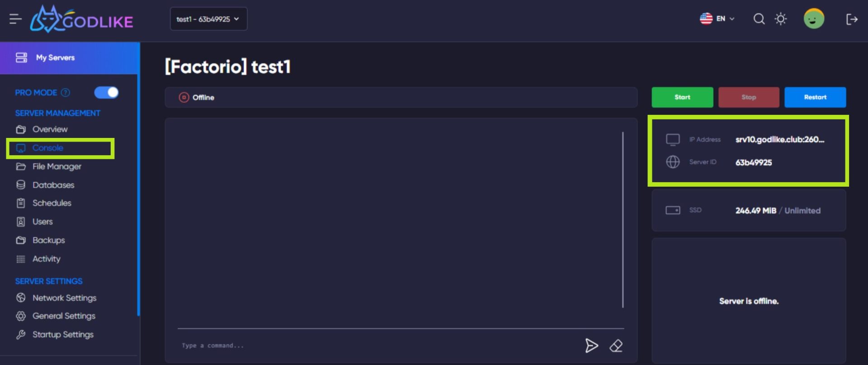Open the user avatar profile

tap(814, 19)
